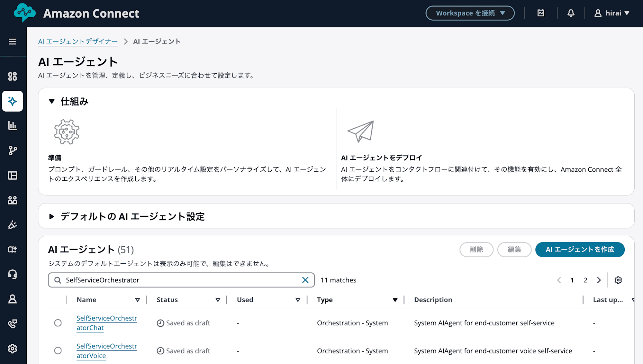Click the Amazon Connect cloud logo
Image resolution: width=643 pixels, height=364 pixels.
pos(24,13)
